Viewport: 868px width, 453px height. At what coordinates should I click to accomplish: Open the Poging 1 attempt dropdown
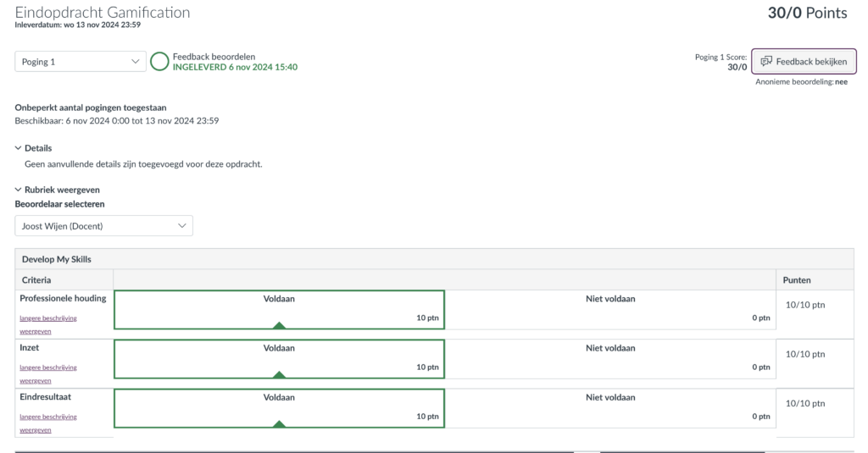[x=81, y=62]
